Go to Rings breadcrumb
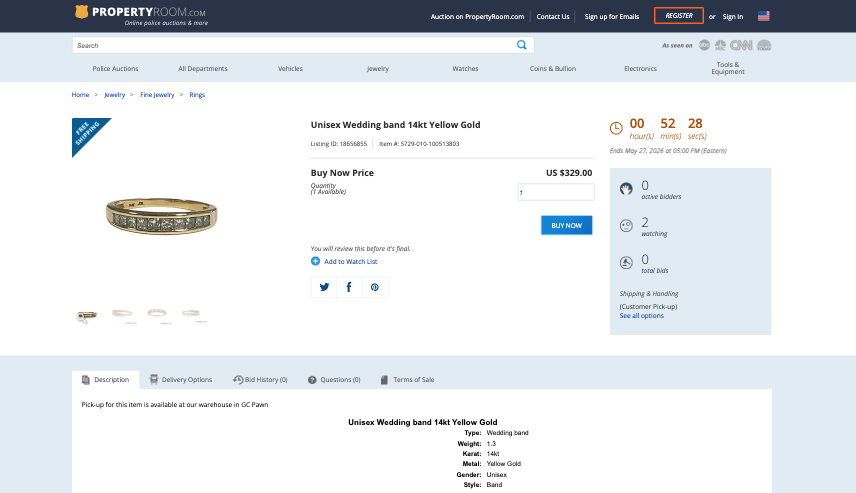This screenshot has width=856, height=493. coord(197,94)
